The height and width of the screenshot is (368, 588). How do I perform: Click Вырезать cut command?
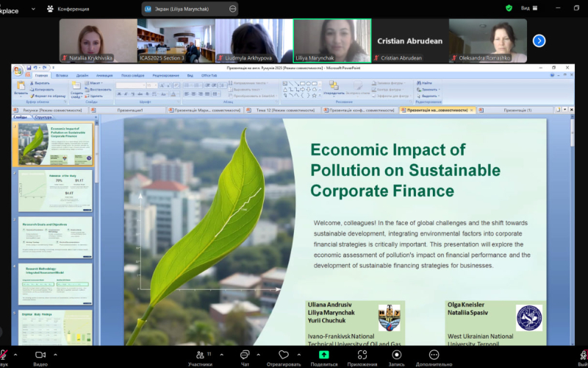(x=39, y=83)
